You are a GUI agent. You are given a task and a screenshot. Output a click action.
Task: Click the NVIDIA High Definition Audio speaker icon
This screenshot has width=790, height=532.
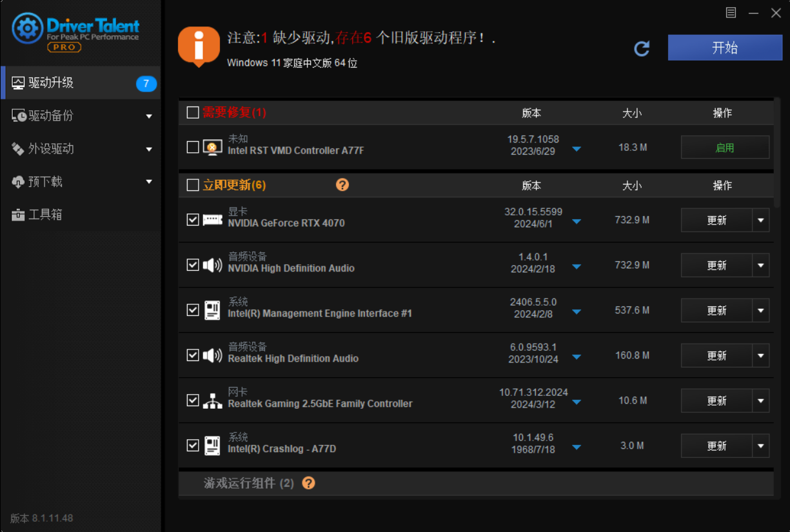(x=212, y=265)
